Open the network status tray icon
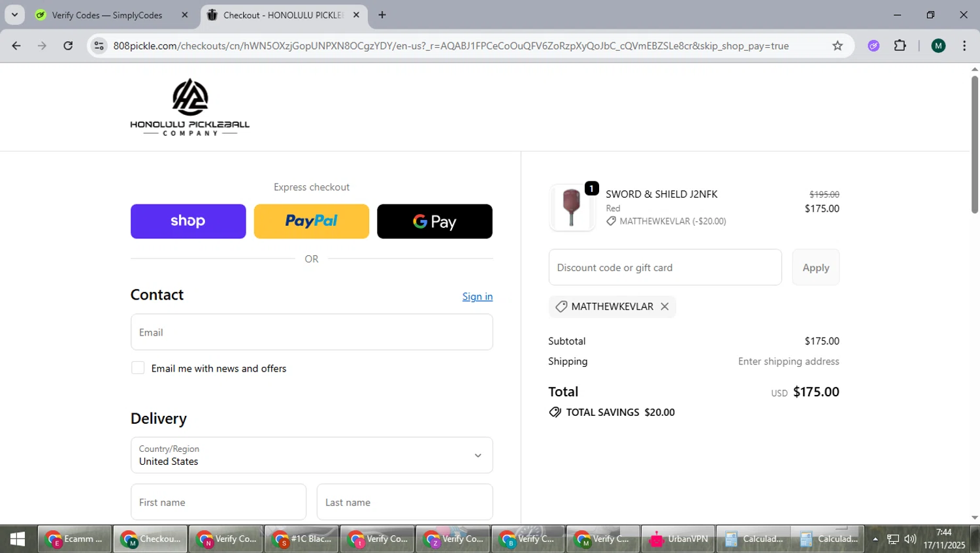Screen dimensions: 980x553 (893, 539)
